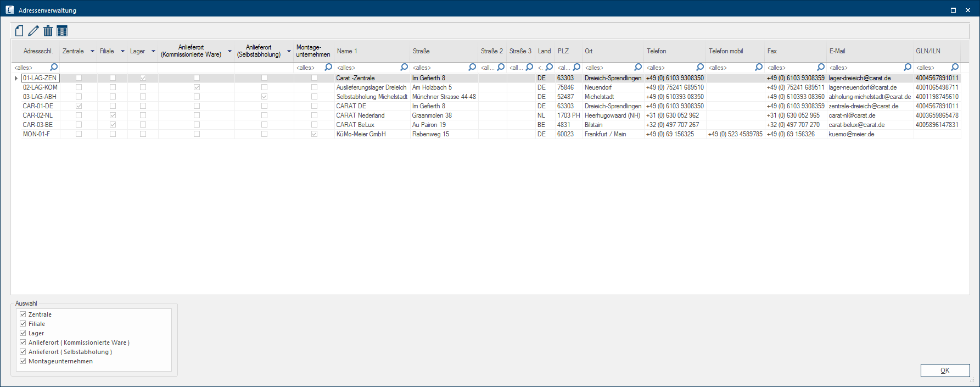Screen dimensions: 980x387
Task: Open the Filiale column dropdown arrow
Action: point(122,51)
